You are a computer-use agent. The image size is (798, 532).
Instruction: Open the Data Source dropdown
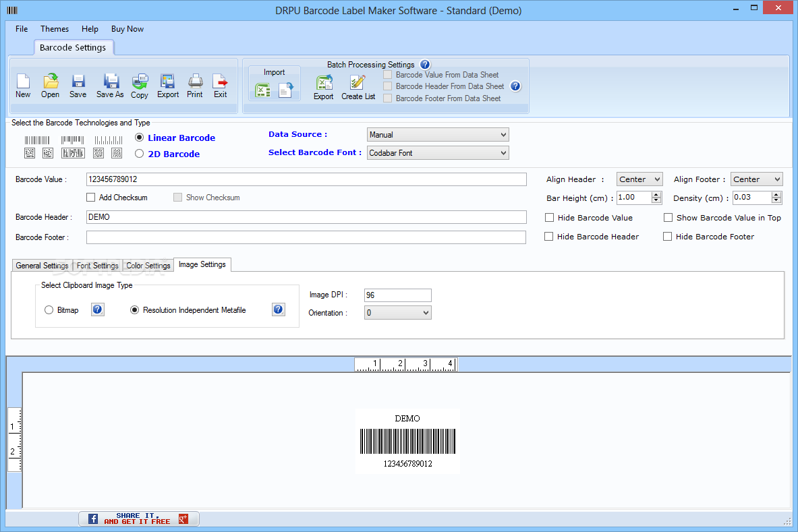click(438, 135)
